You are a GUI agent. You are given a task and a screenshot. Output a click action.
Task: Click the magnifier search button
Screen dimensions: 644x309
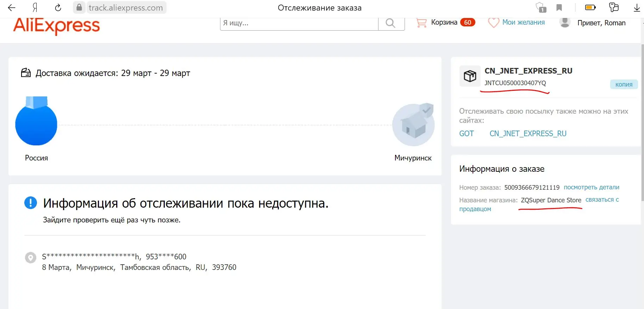[x=390, y=23]
